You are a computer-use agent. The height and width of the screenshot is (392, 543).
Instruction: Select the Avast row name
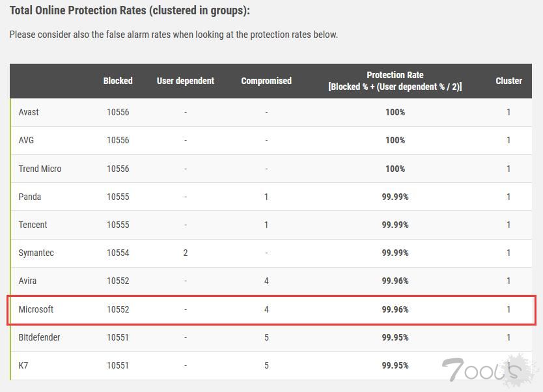pyautogui.click(x=29, y=112)
